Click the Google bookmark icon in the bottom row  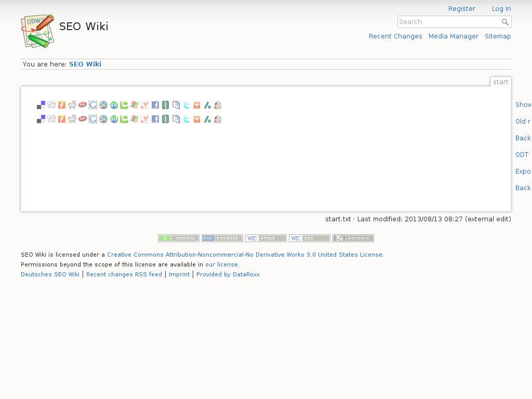93,119
